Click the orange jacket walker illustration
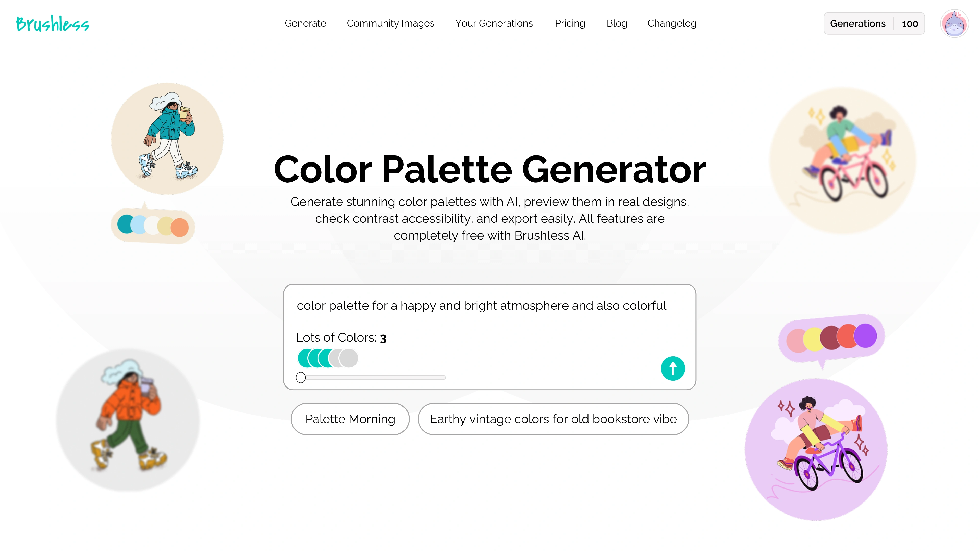 128,420
